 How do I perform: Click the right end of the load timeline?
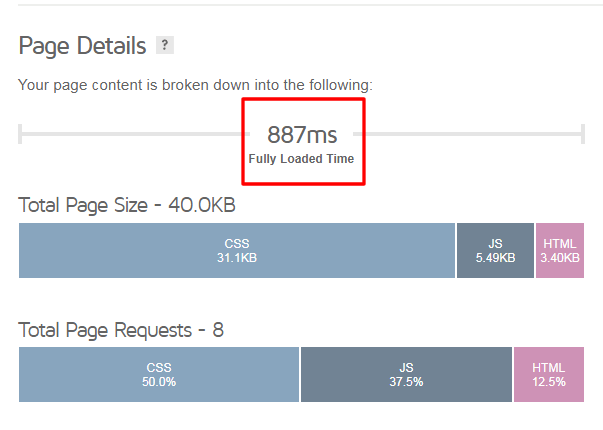[x=583, y=134]
